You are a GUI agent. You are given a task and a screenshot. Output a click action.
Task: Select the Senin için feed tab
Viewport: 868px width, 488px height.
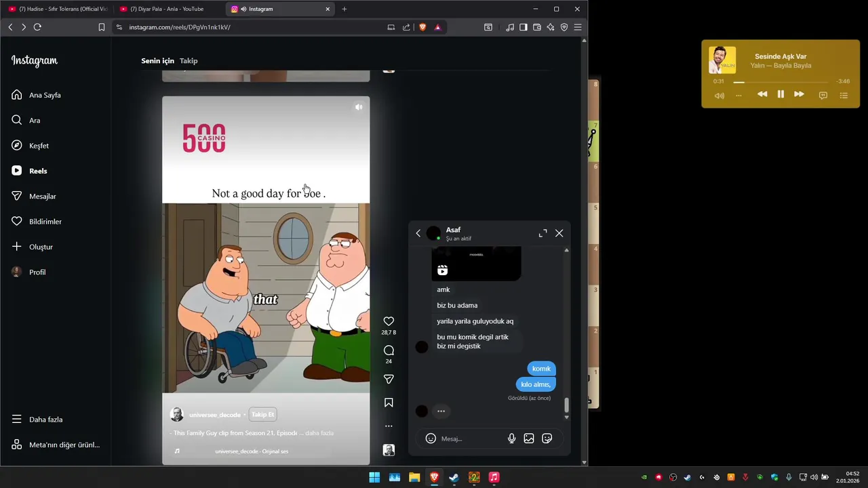[157, 61]
